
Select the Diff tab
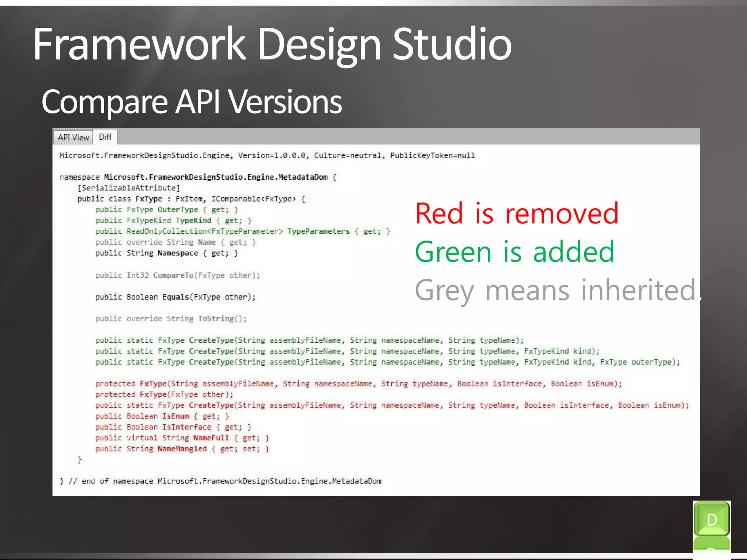point(105,137)
